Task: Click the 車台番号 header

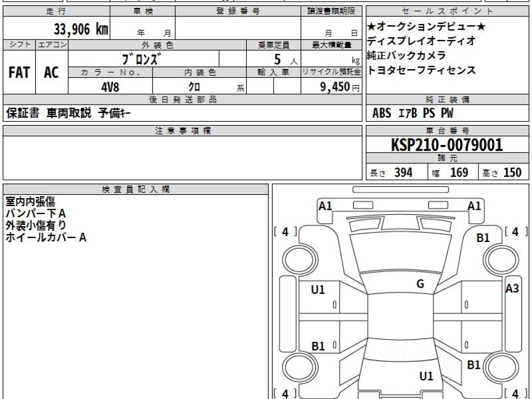Action: click(x=448, y=131)
